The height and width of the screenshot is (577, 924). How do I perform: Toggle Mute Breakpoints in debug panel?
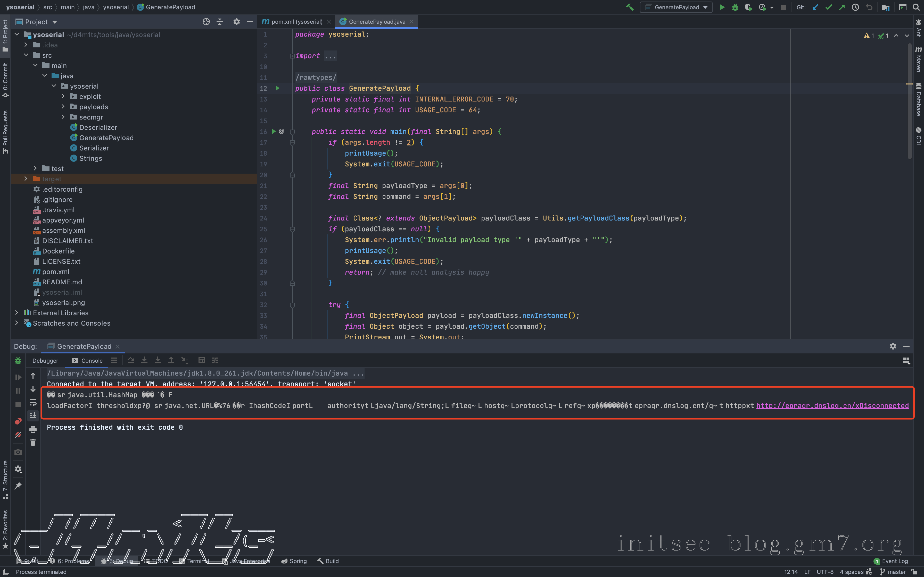tap(18, 435)
